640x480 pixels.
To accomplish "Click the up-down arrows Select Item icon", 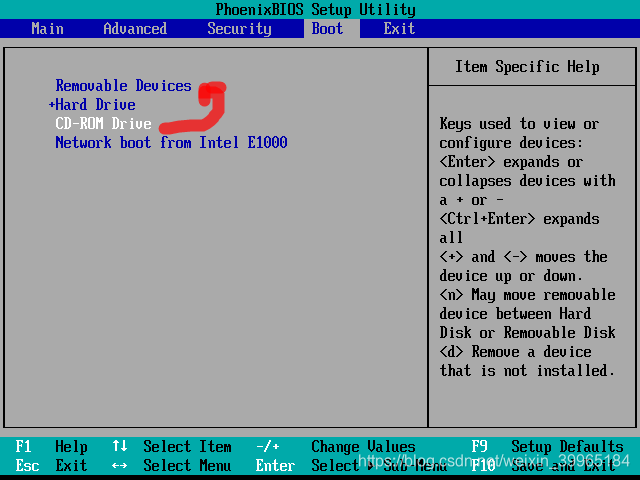I will click(120, 446).
